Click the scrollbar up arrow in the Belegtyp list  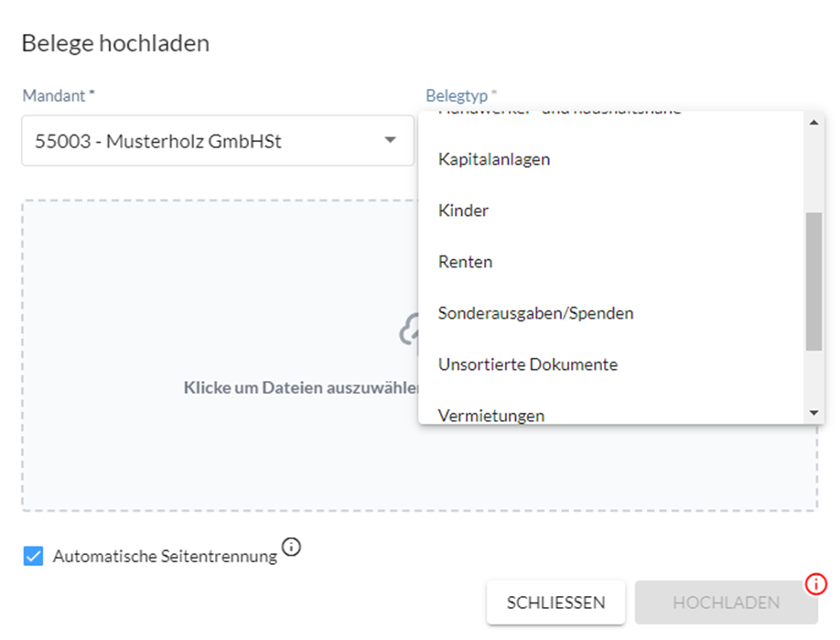(x=813, y=123)
